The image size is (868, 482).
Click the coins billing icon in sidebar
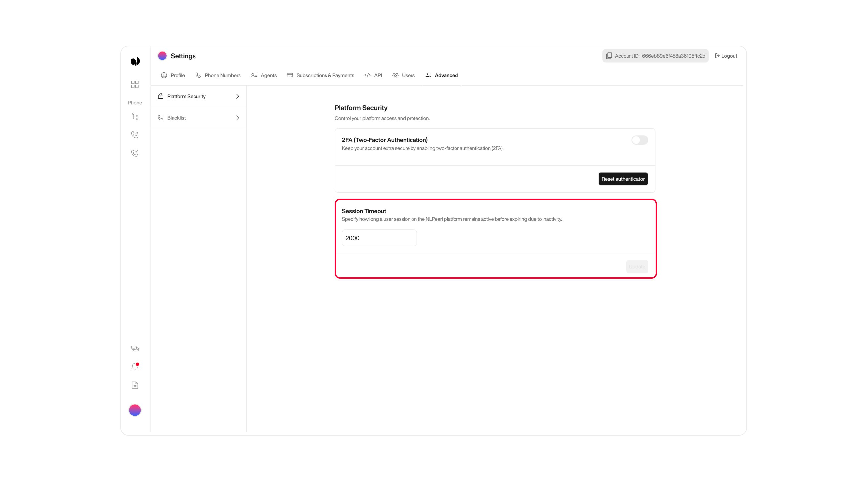coord(135,348)
